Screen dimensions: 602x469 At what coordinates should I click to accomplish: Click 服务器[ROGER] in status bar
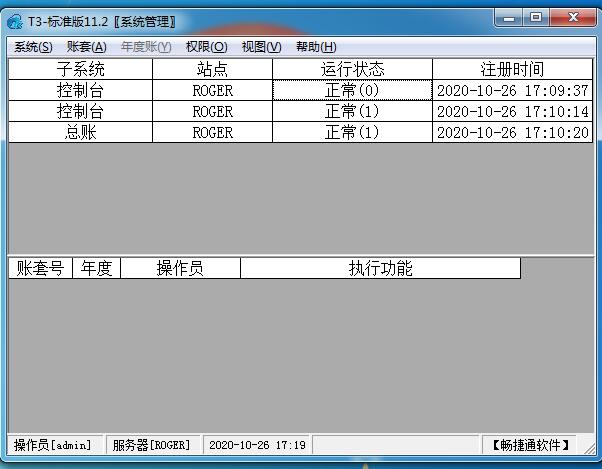(153, 445)
